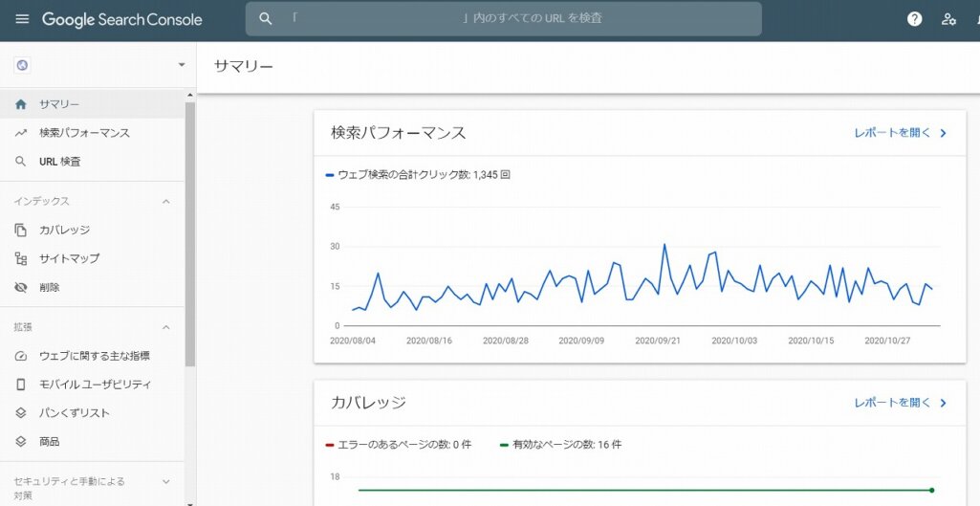Image resolution: width=980 pixels, height=506 pixels.
Task: Expand セキュリティと手動による対策 section
Action: (165, 482)
